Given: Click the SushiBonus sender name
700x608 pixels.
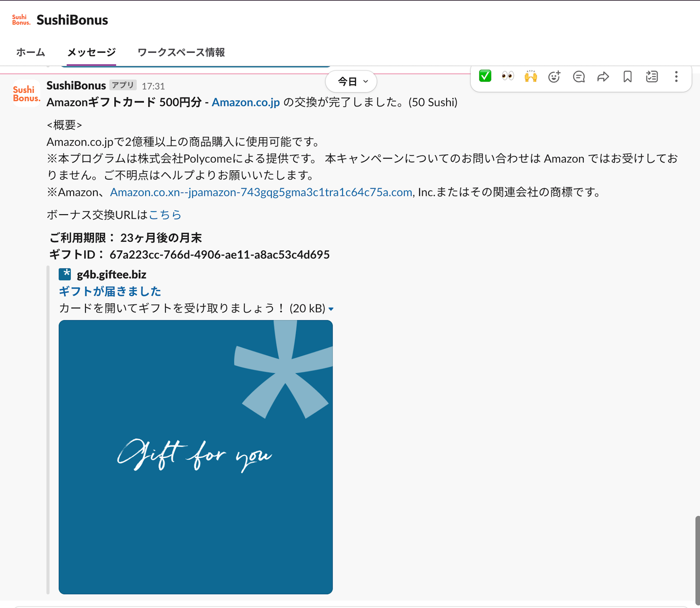Looking at the screenshot, I should [x=76, y=85].
